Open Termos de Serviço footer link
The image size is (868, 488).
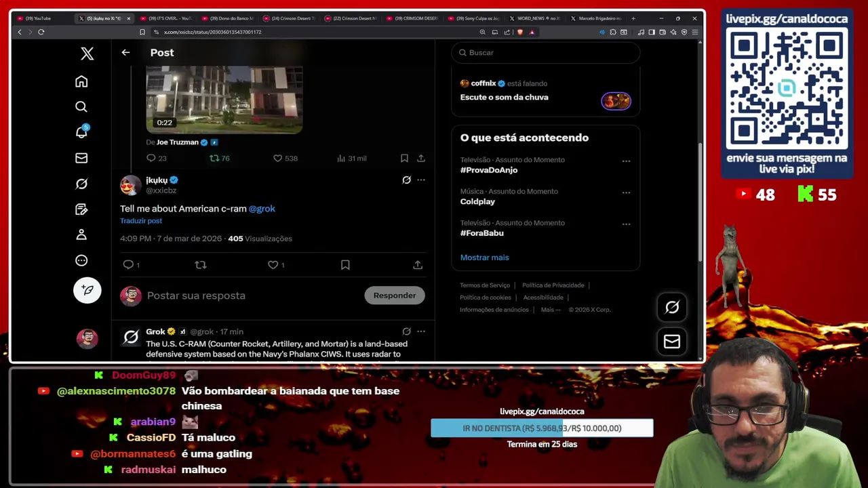[x=485, y=285]
